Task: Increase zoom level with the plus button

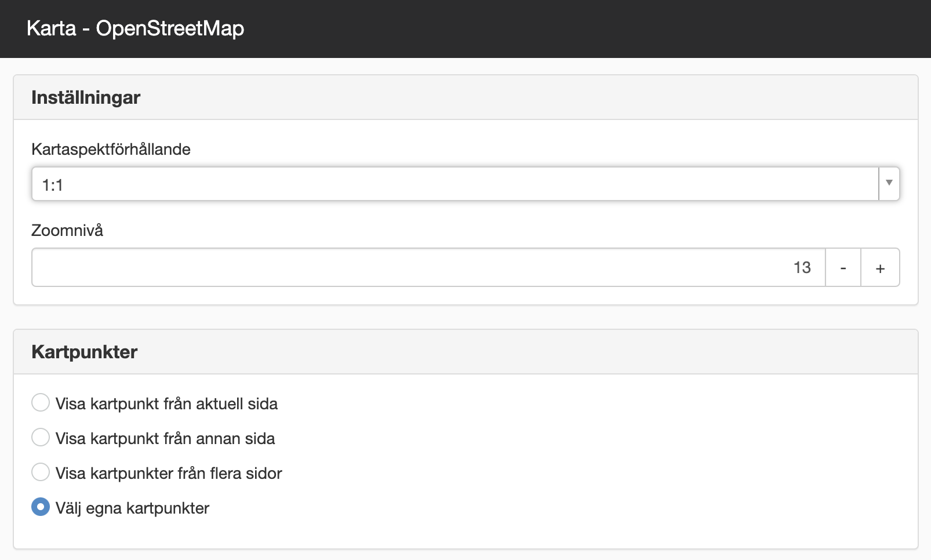Action: coord(880,267)
